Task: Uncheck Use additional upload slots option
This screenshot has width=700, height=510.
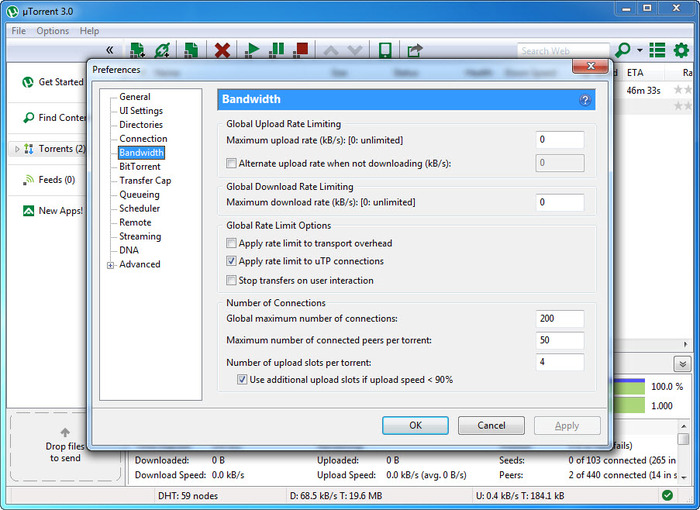Action: click(x=242, y=380)
